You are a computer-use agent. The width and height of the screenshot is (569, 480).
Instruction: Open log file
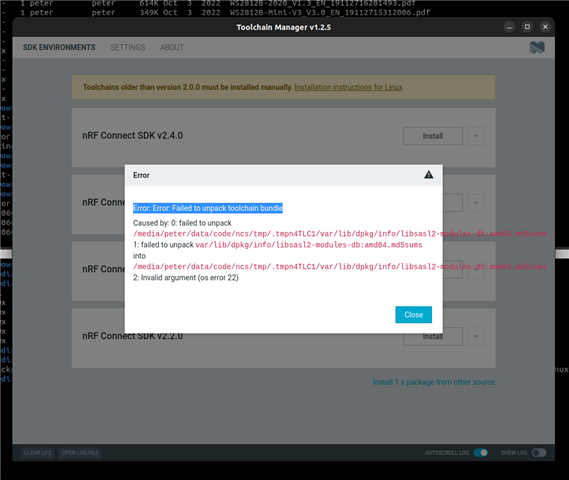point(80,453)
